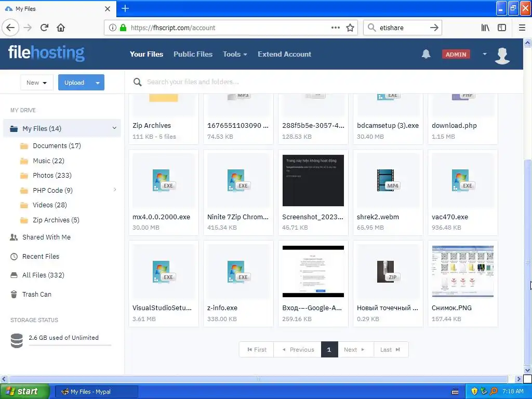The height and width of the screenshot is (399, 532).
Task: Click the storage usage progress bar
Action: pyautogui.click(x=70, y=345)
